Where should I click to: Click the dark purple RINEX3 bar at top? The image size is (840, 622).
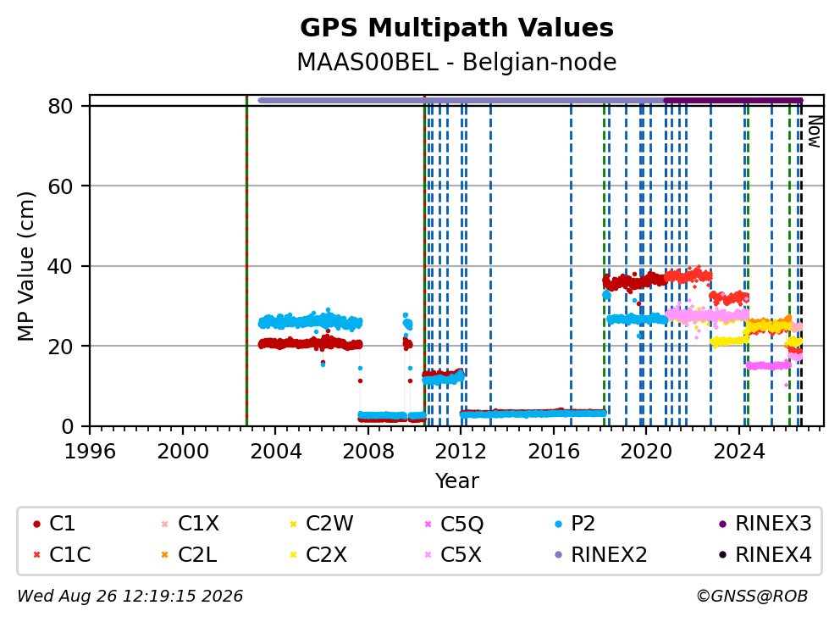732,100
